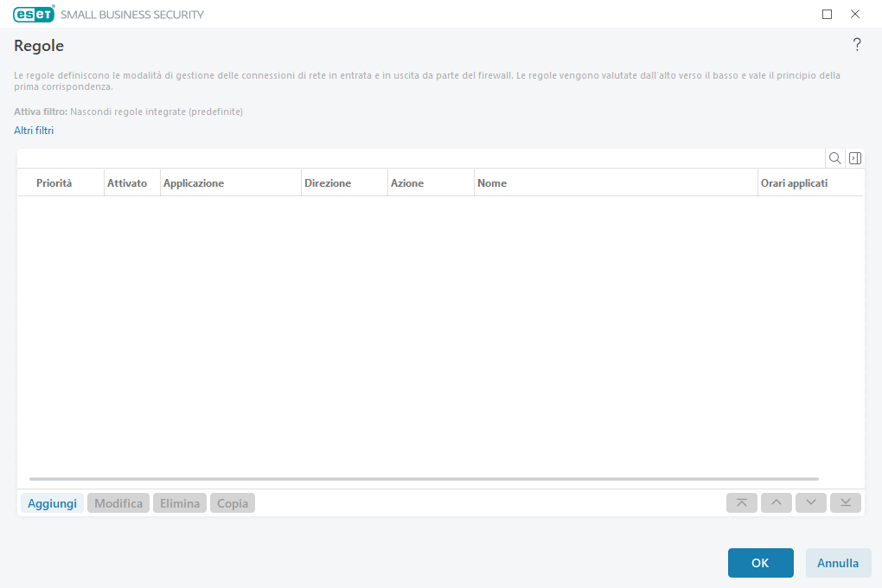Select the move-up arrow icon
Image resolution: width=882 pixels, height=588 pixels.
(x=776, y=502)
